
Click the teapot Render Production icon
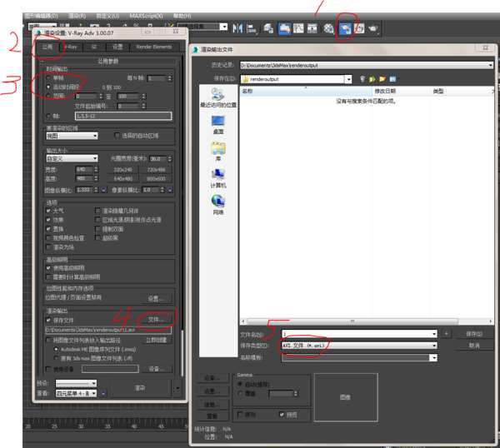[x=373, y=28]
